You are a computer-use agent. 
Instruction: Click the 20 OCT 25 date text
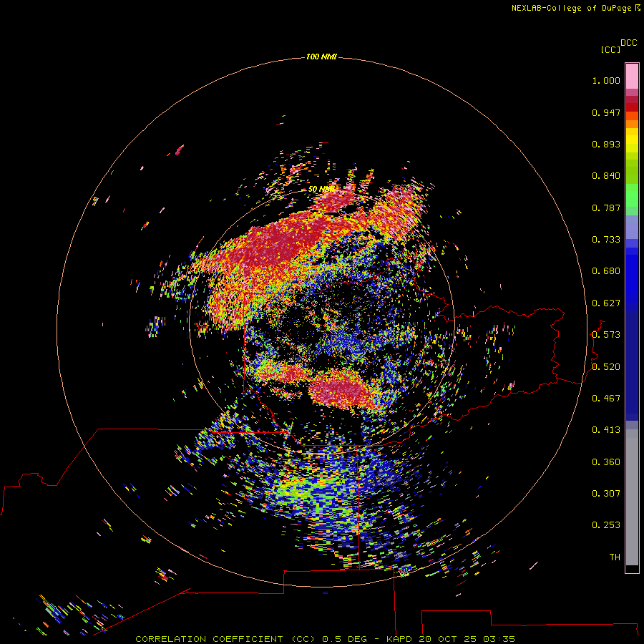click(448, 639)
